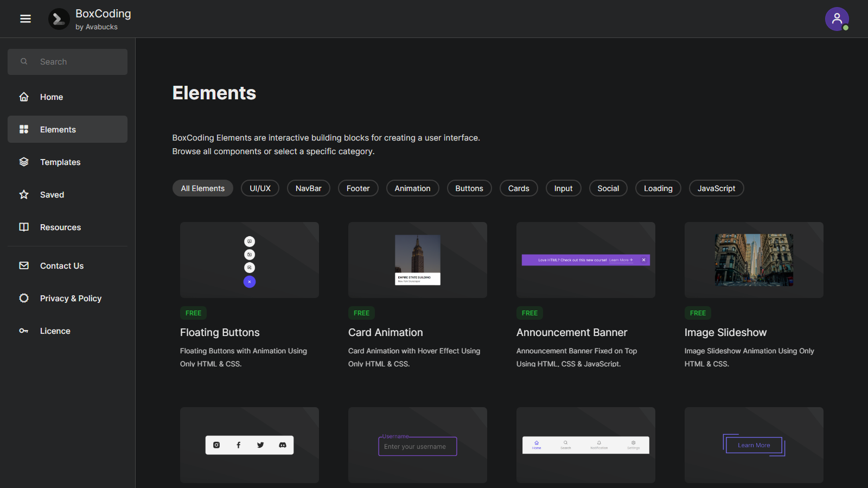Filter by Loading category

[x=658, y=188]
